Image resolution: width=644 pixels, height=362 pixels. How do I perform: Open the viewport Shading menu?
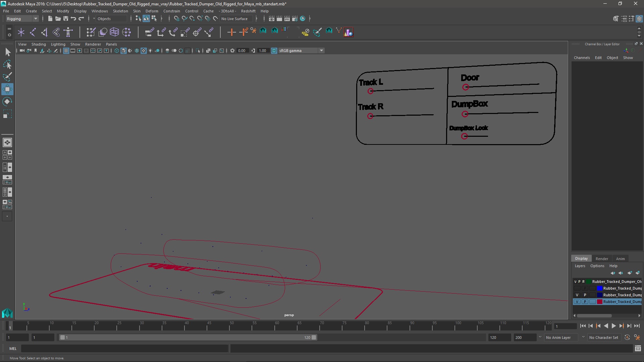pos(39,44)
